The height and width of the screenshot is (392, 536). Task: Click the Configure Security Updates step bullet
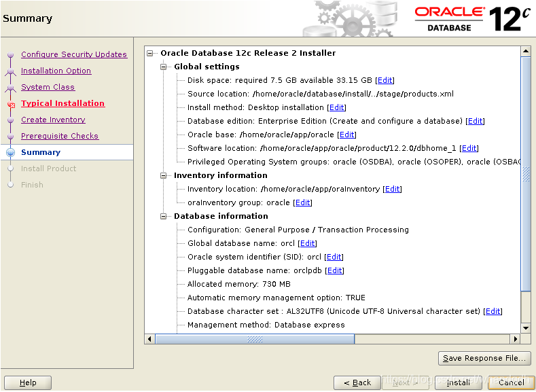pyautogui.click(x=11, y=54)
